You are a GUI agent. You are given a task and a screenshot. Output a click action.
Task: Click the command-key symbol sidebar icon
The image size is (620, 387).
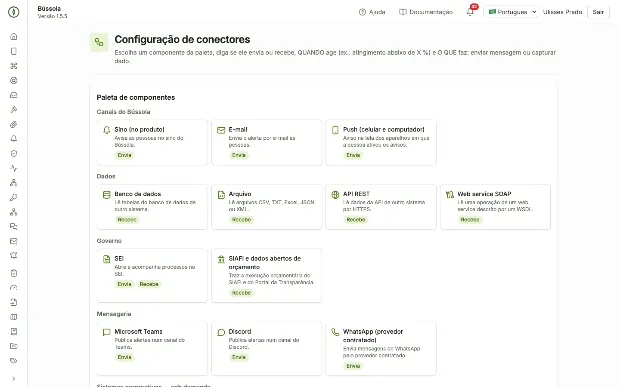coord(13,66)
